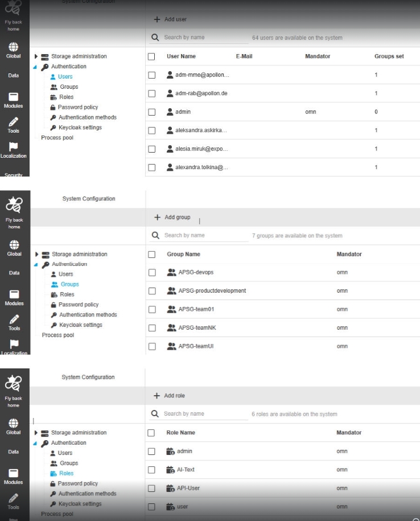This screenshot has width=420, height=521.
Task: Click the person icon next to adm-rab@apollon.de
Action: pos(170,93)
